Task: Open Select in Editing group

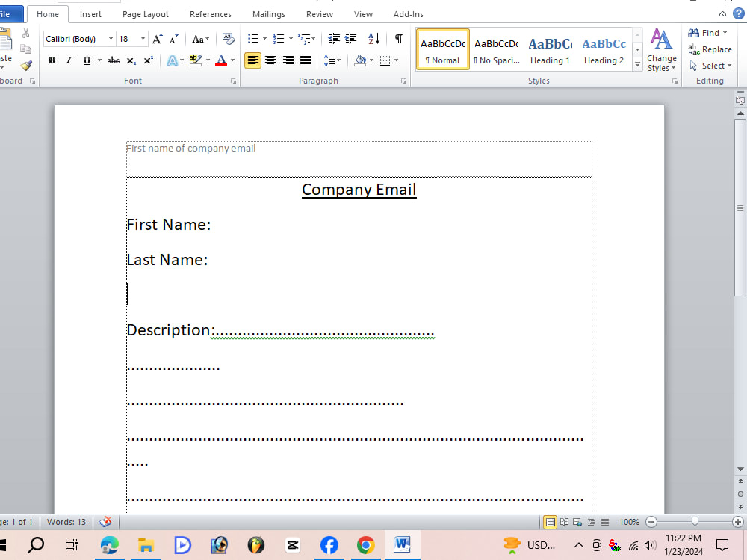Action: coord(710,66)
